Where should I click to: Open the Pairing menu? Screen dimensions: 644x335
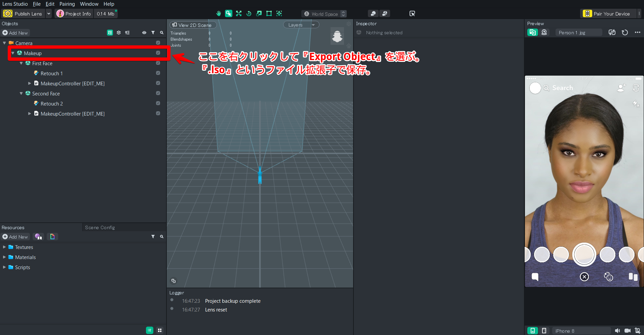click(x=67, y=4)
